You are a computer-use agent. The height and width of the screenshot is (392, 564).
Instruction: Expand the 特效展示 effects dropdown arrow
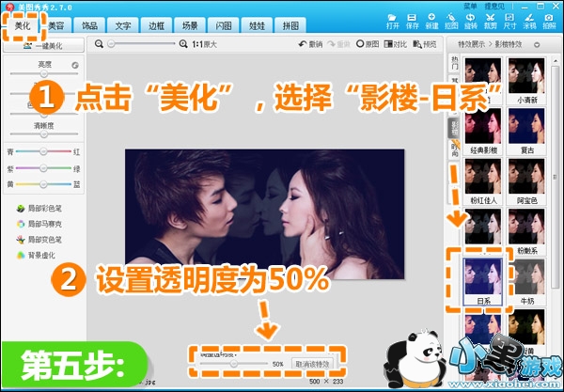coord(537,44)
